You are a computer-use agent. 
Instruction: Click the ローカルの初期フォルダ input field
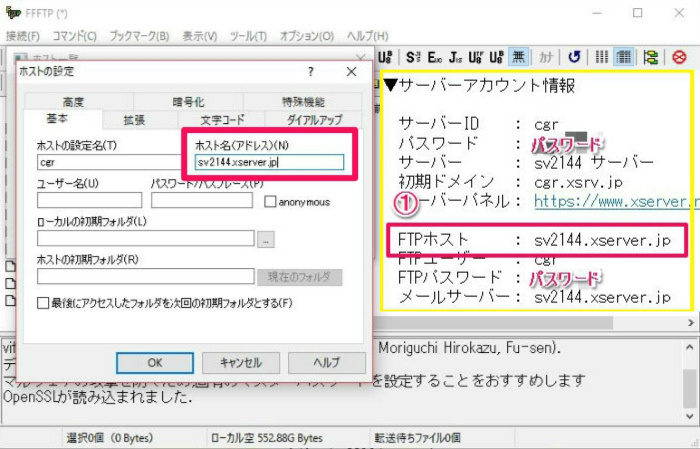point(146,238)
